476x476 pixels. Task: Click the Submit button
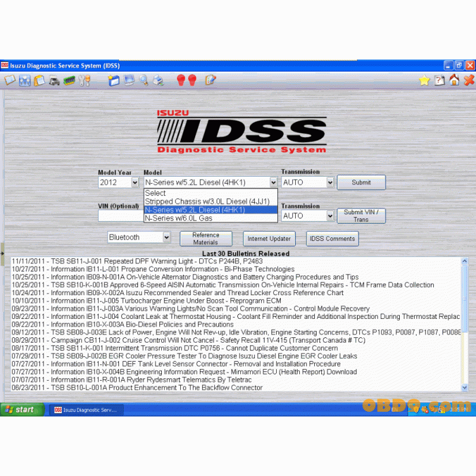tap(361, 183)
